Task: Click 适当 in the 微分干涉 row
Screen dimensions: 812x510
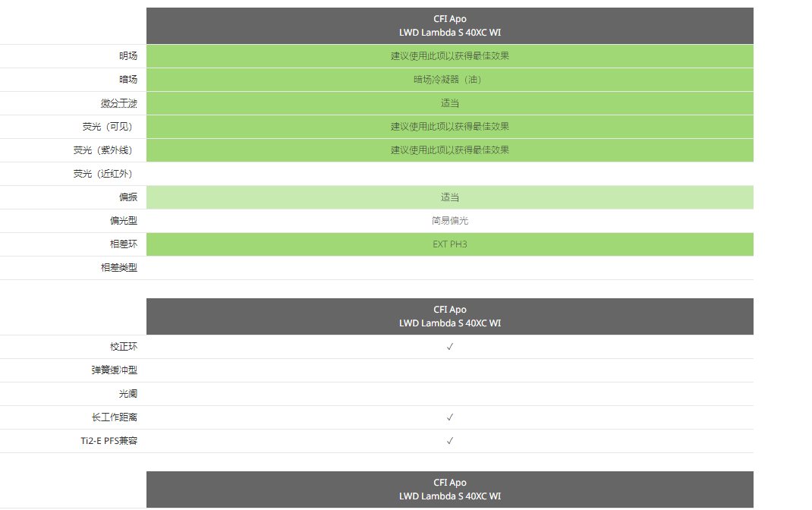Action: [450, 103]
